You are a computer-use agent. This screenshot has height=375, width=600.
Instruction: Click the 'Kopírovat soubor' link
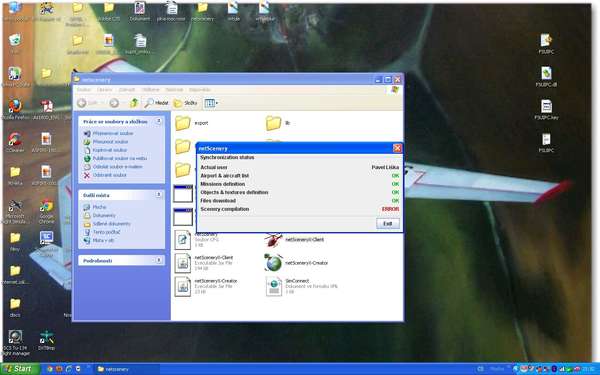pos(110,150)
